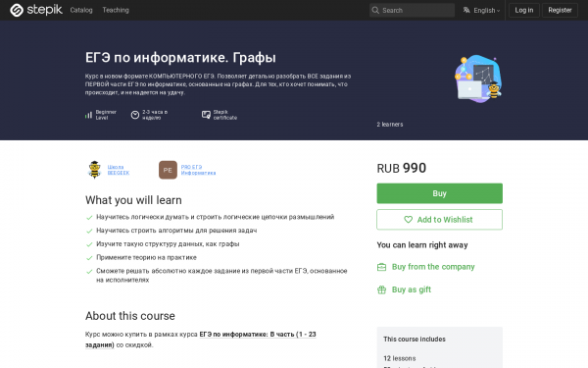Viewport: 588px width, 368px height.
Task: Click the gift box icon
Action: click(381, 289)
